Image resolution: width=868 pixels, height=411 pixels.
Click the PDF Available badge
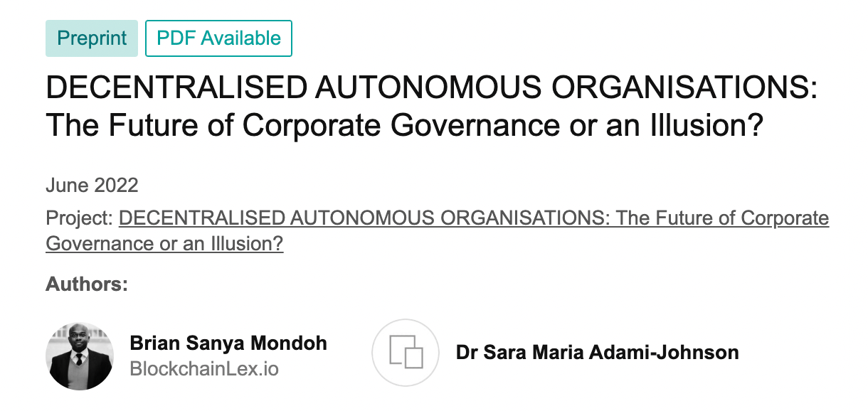point(218,38)
